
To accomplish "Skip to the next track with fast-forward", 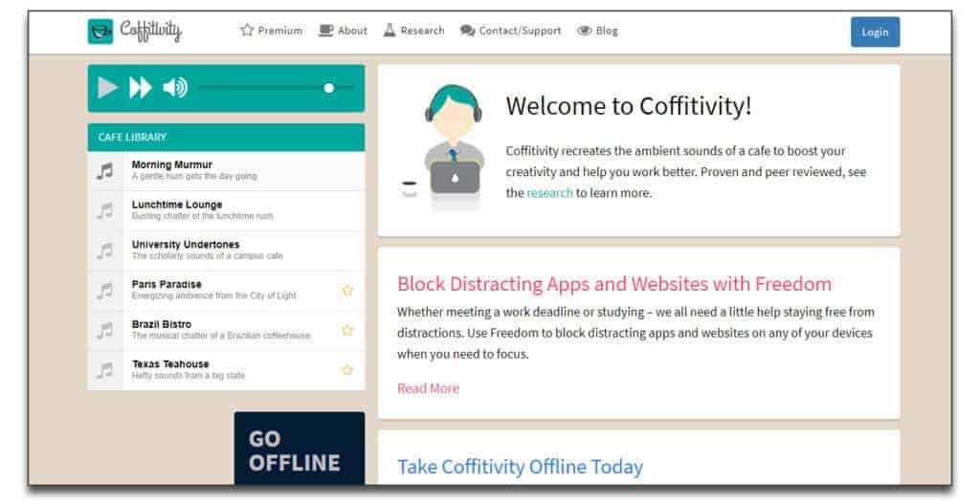I will (141, 88).
